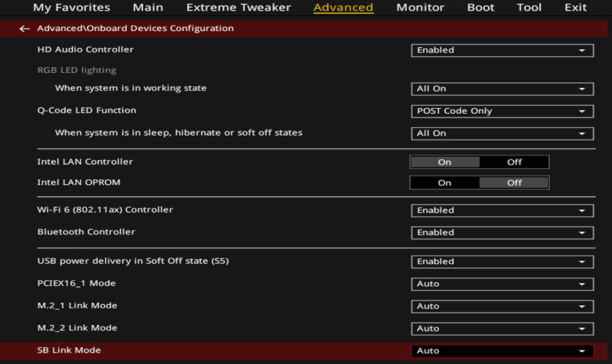612x364 pixels.
Task: Switch to the Monitor tab
Action: 420,7
